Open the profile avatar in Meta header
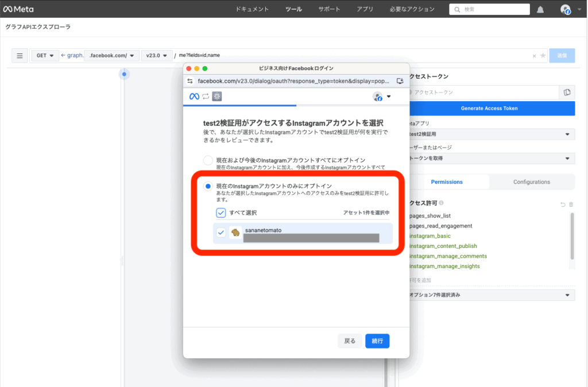Image resolution: width=588 pixels, height=387 pixels. pos(565,9)
